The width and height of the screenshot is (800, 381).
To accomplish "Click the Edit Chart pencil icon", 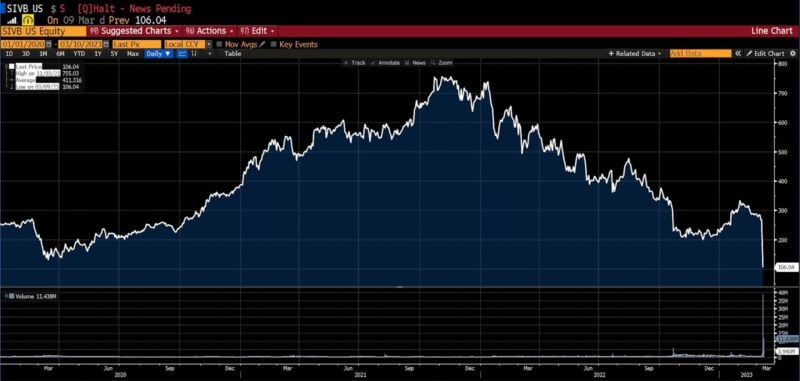I will click(x=749, y=54).
